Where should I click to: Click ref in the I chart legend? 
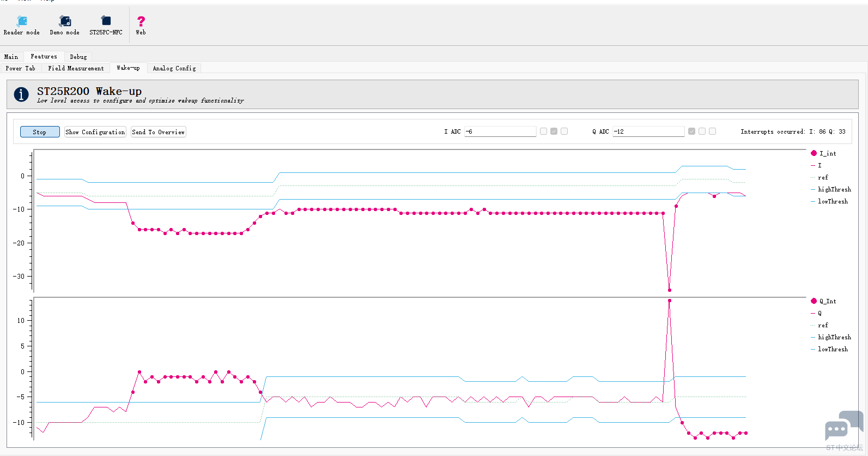(x=820, y=177)
